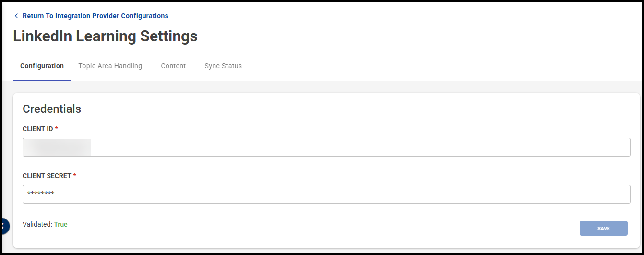This screenshot has height=255, width=644.
Task: Click the CLIENT ID field label
Action: (x=38, y=129)
